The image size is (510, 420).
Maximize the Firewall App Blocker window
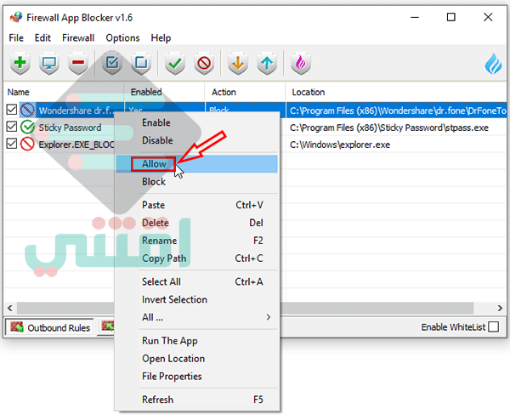[x=450, y=17]
